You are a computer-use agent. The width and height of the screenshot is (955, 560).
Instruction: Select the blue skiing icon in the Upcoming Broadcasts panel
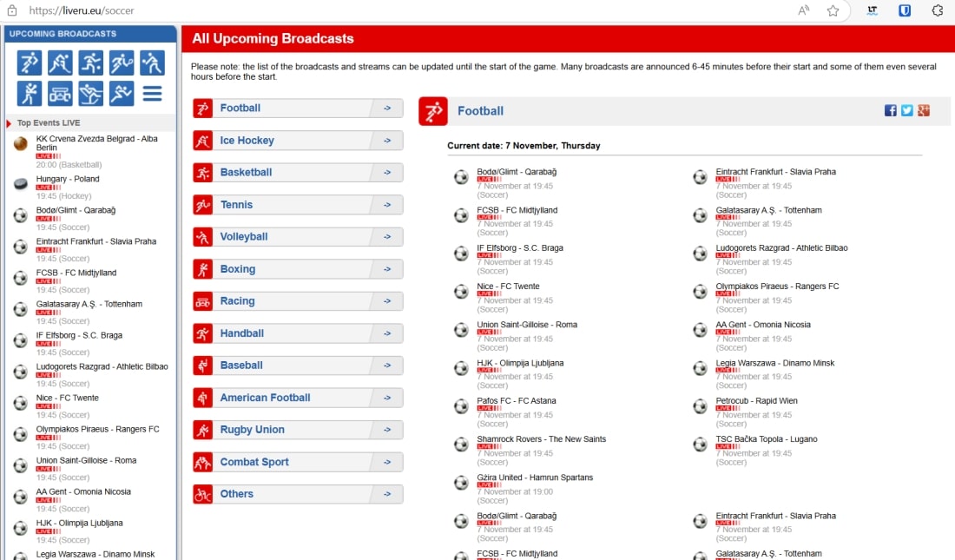click(x=91, y=94)
